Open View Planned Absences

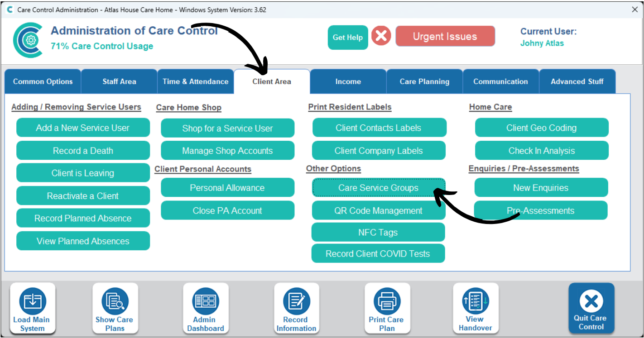(x=83, y=241)
